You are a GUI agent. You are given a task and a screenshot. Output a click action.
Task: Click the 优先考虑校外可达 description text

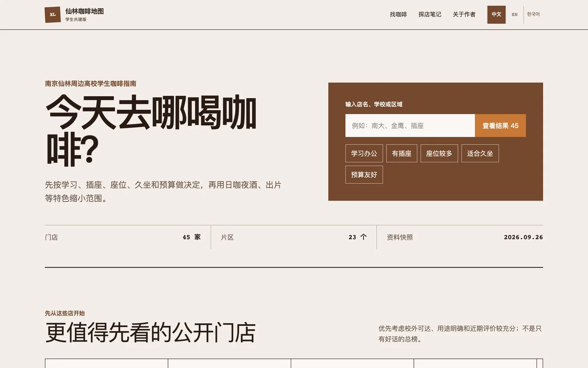click(x=460, y=334)
